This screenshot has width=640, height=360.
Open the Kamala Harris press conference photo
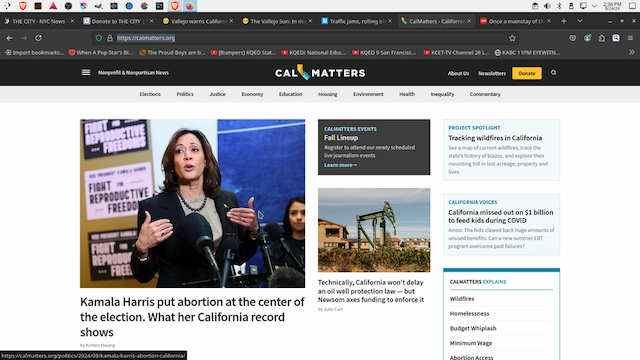pyautogui.click(x=192, y=203)
